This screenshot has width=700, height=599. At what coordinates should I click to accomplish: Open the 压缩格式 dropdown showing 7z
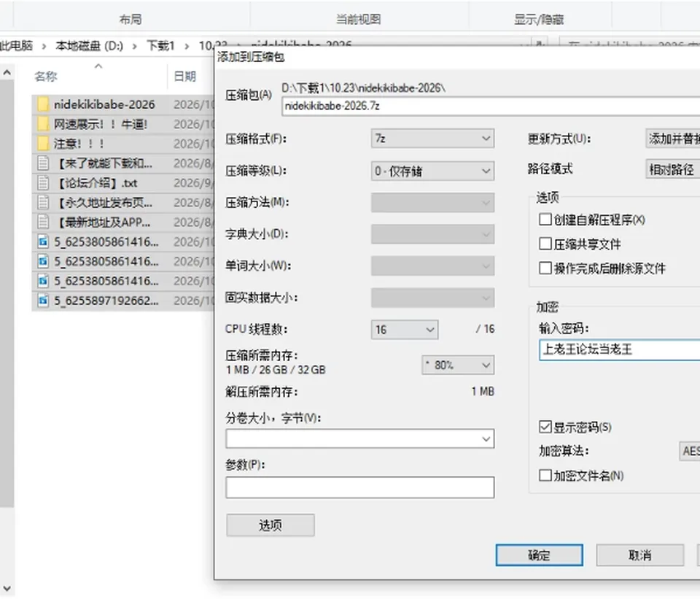point(432,139)
